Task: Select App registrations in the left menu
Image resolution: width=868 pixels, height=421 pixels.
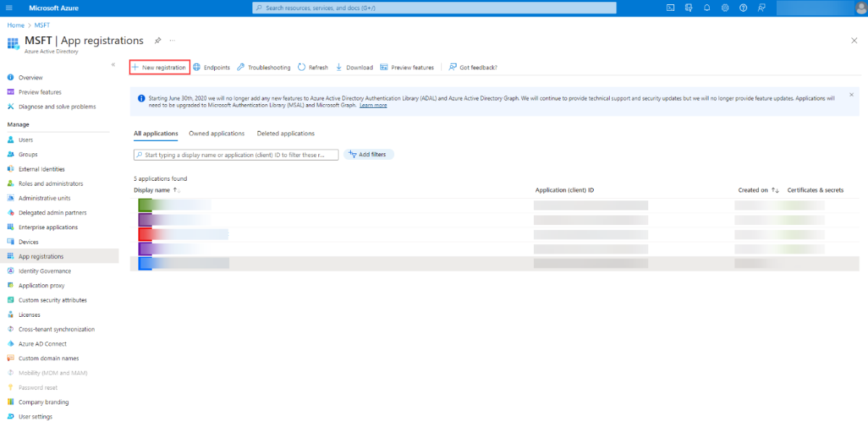Action: pos(59,256)
